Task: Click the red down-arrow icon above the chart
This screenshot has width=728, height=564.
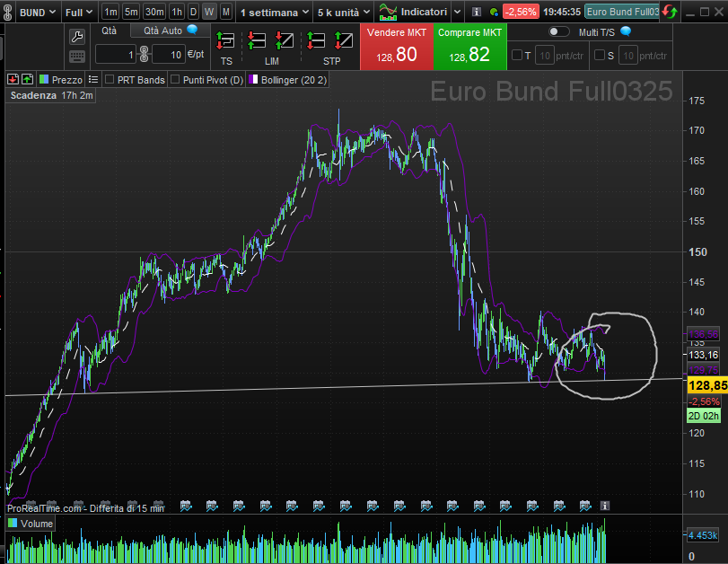Action: point(13,80)
